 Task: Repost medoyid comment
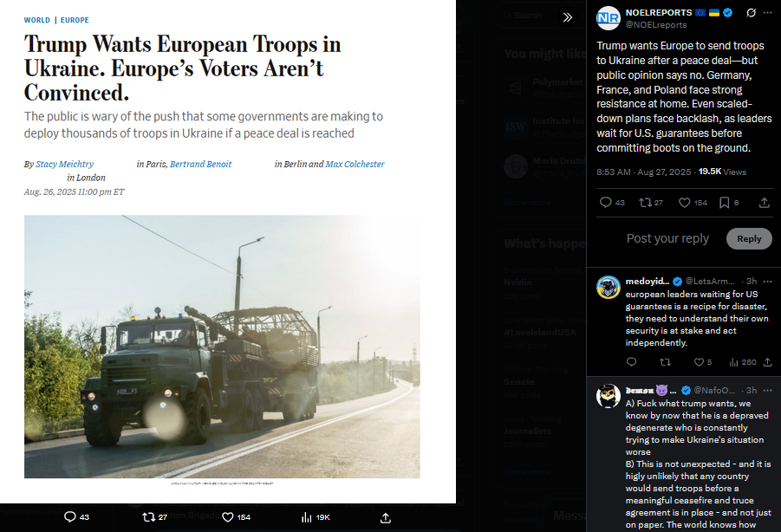[665, 362]
